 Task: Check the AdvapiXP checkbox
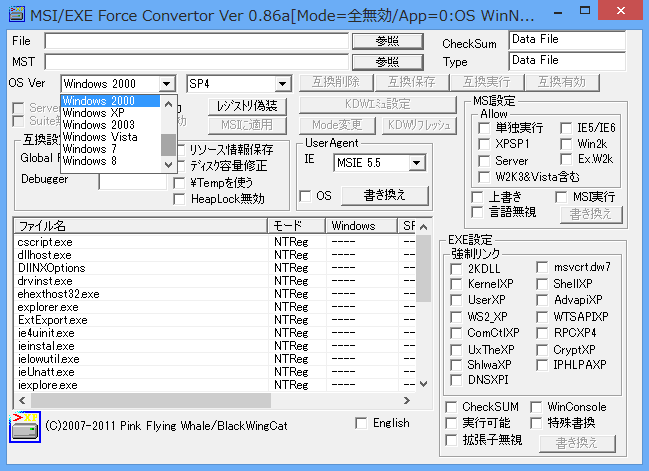tap(542, 300)
